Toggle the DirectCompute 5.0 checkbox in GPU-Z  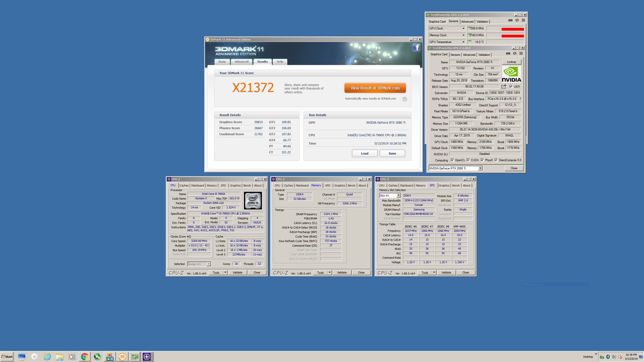click(496, 160)
